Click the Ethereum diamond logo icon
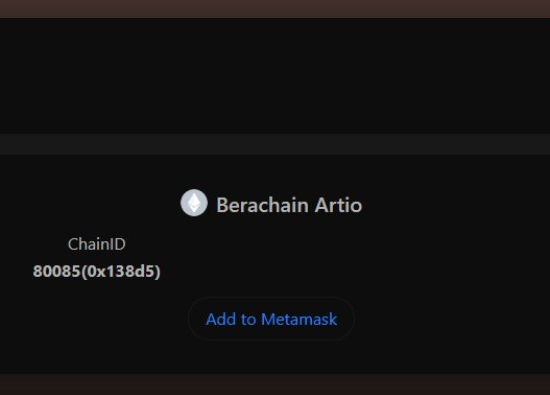Screen dimensions: 550x395 (x=194, y=203)
